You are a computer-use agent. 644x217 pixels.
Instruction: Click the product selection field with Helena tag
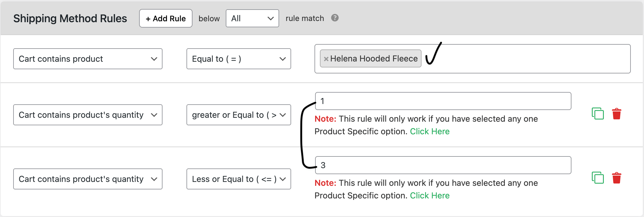tap(473, 59)
